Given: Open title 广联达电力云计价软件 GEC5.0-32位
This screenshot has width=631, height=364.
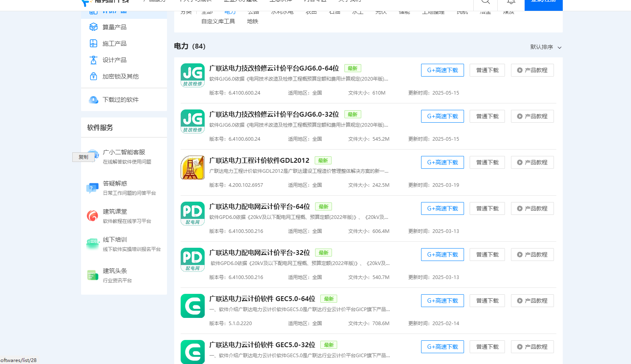Looking at the screenshot, I should tap(262, 345).
